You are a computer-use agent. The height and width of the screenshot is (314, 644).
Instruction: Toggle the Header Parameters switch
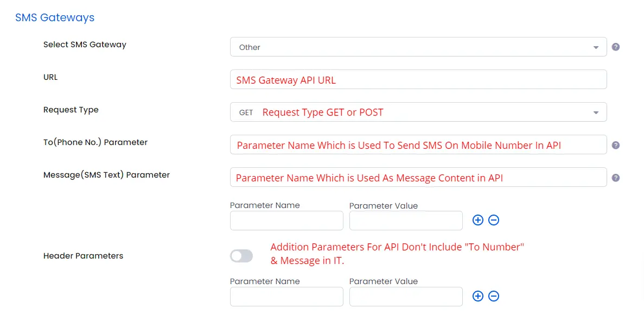click(x=241, y=256)
